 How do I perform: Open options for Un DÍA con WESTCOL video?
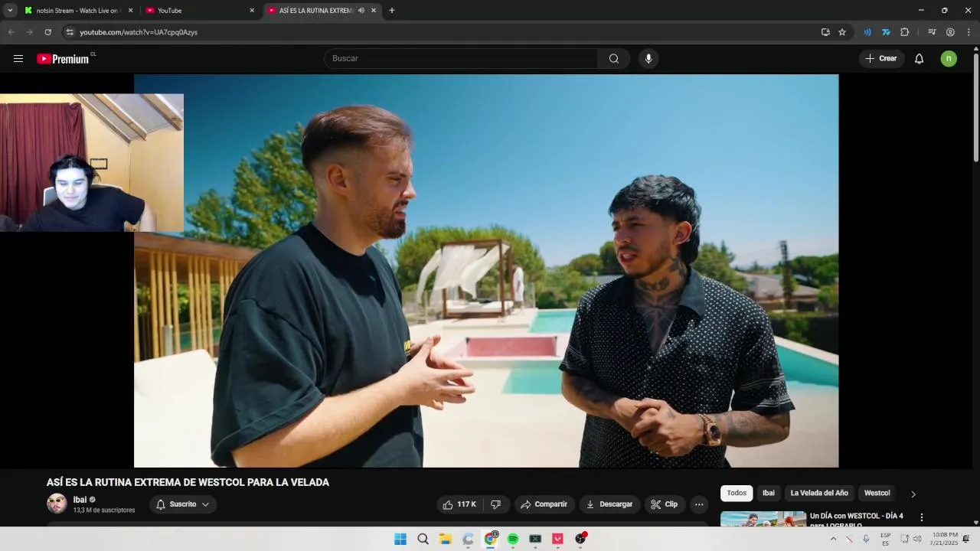point(922,517)
